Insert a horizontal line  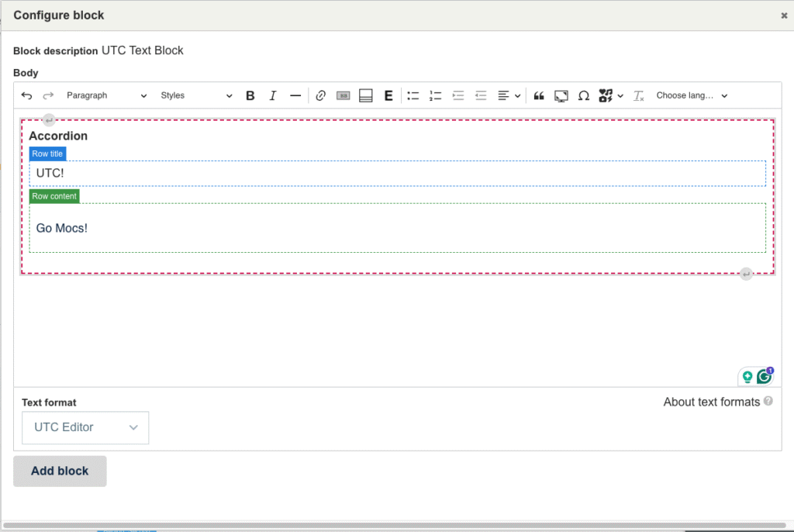(295, 95)
